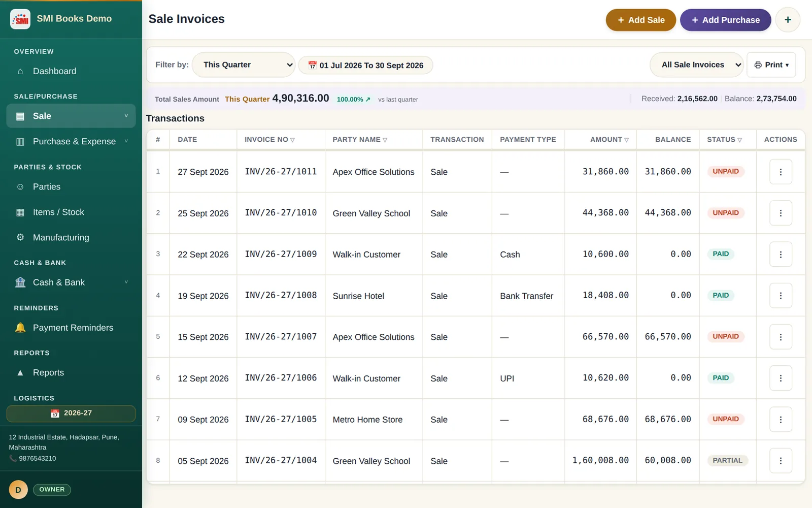Click the Reports triangle icon
The width and height of the screenshot is (812, 508).
[x=20, y=373]
